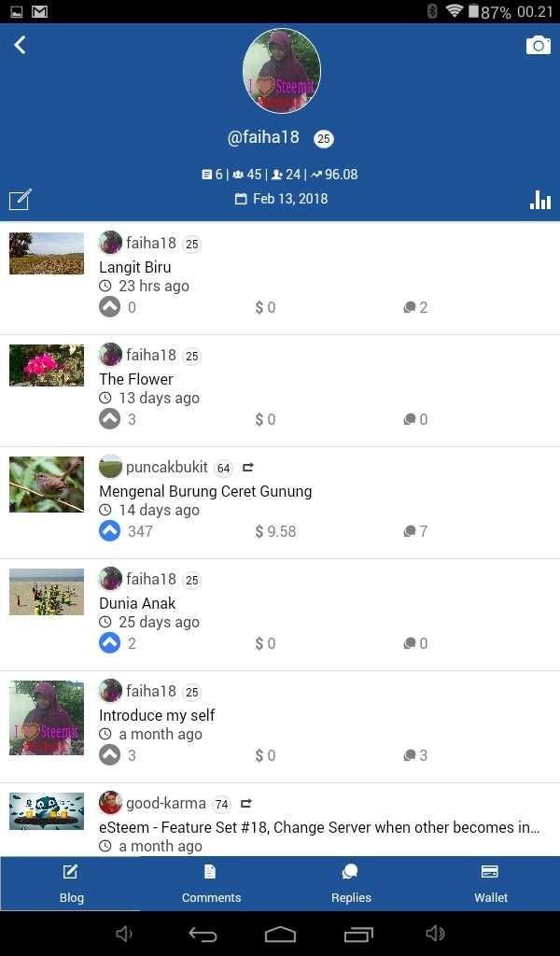Tap the Android home button

[x=280, y=934]
